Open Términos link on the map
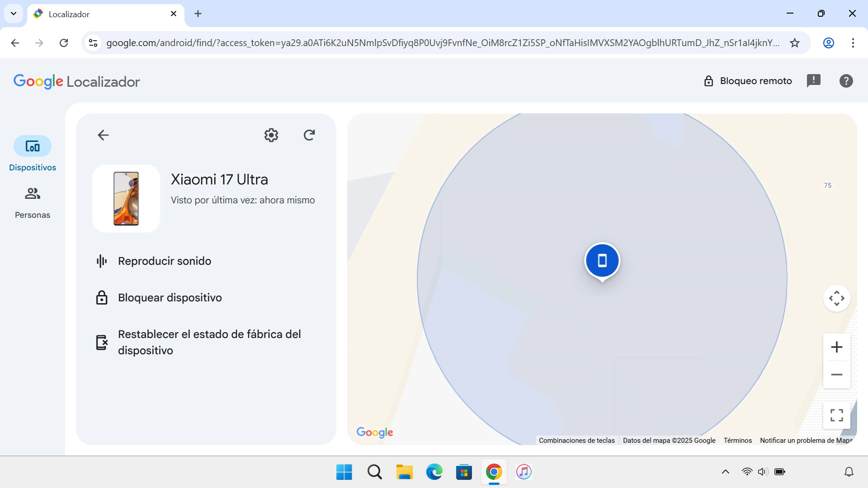Screen dimensions: 868x488 737,440
